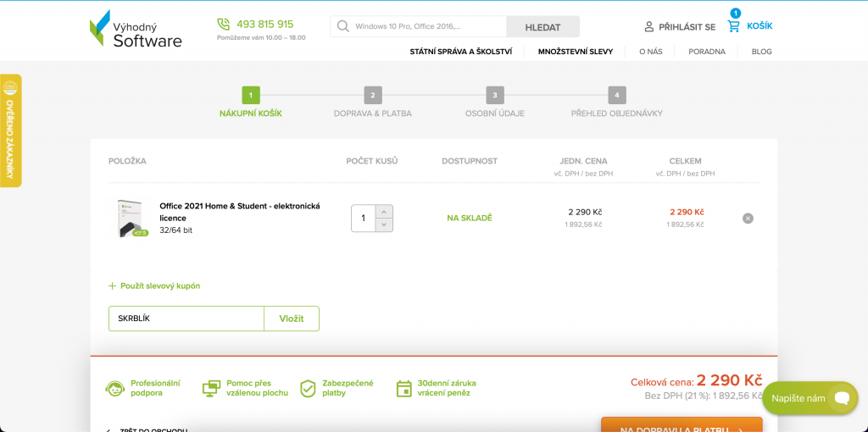Click the Vložit coupon button
This screenshot has width=868, height=432.
point(292,318)
